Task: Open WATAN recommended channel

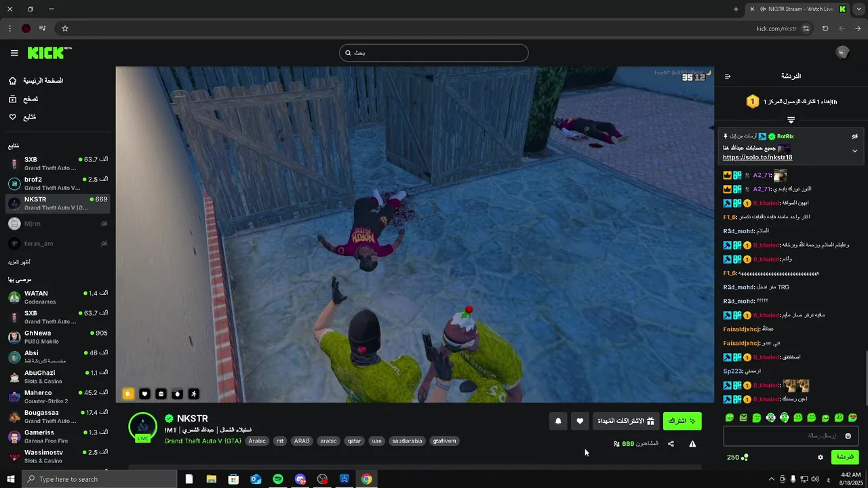Action: coord(58,298)
